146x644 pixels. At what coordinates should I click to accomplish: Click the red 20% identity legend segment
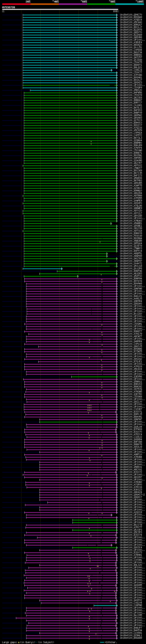click(x=16, y=4)
